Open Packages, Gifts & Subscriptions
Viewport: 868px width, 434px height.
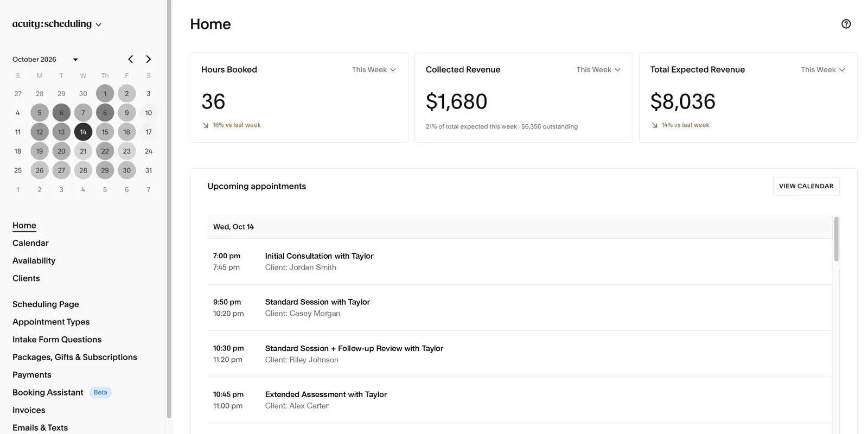pos(75,357)
